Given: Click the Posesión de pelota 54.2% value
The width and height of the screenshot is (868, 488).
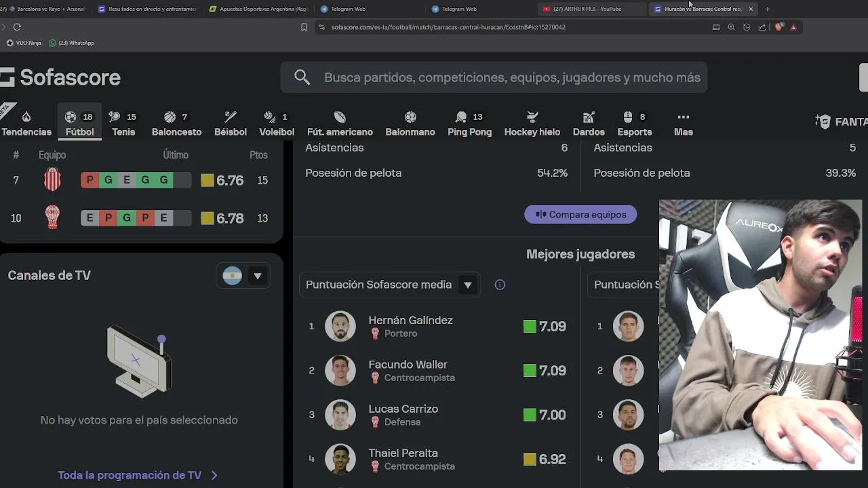Looking at the screenshot, I should coord(552,173).
